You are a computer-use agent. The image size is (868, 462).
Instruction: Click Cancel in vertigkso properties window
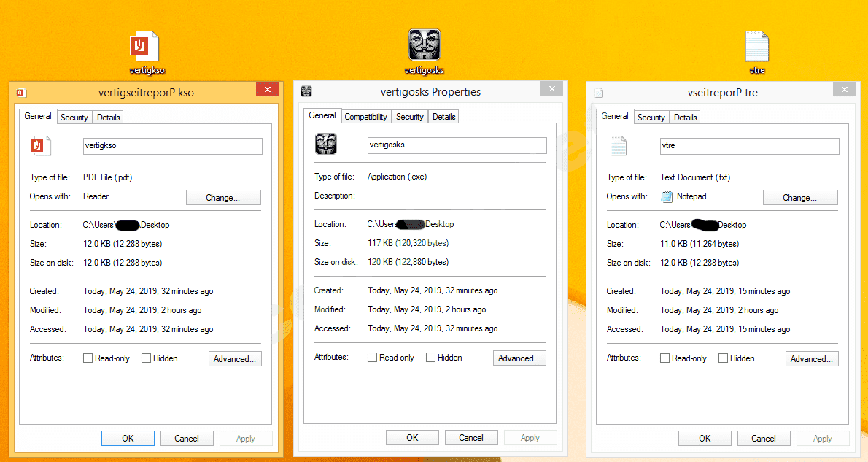tap(187, 438)
